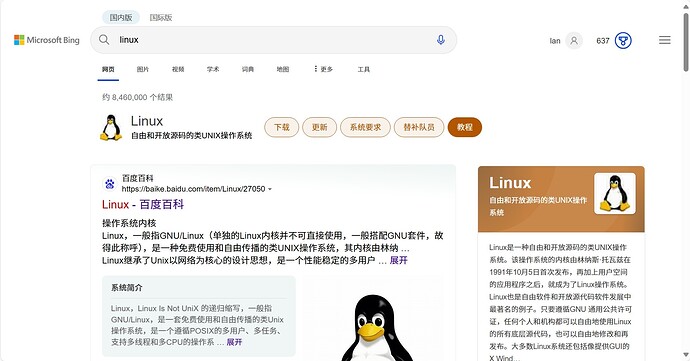This screenshot has height=361, width=690.
Task: Switch to 国际版 search mode
Action: click(161, 18)
